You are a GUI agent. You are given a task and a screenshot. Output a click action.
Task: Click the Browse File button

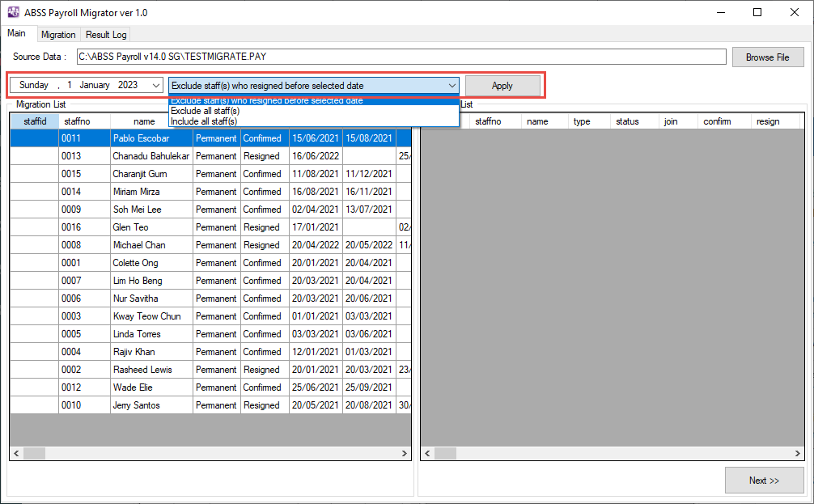(x=768, y=57)
